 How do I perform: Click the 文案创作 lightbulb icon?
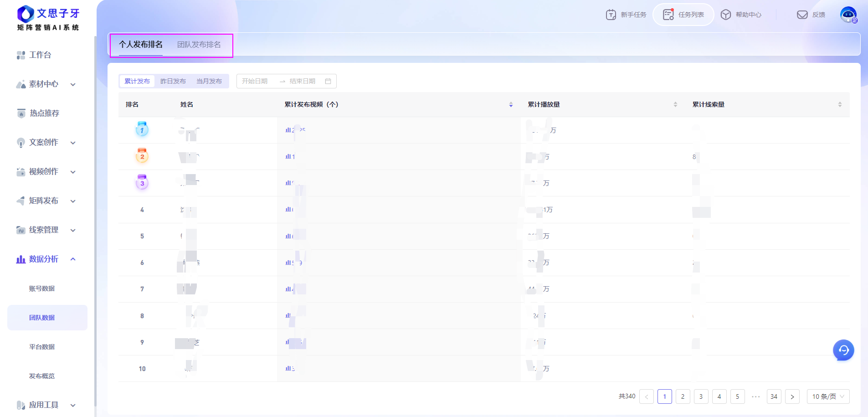click(21, 143)
